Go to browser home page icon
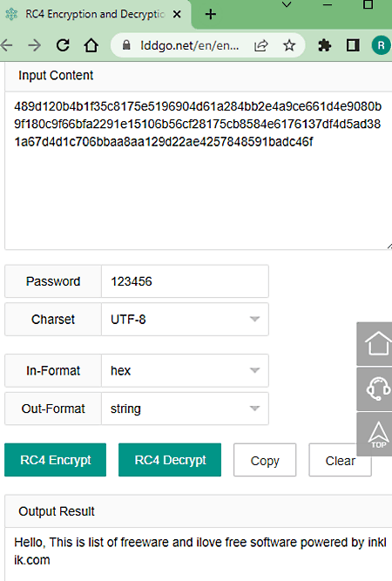 click(91, 45)
